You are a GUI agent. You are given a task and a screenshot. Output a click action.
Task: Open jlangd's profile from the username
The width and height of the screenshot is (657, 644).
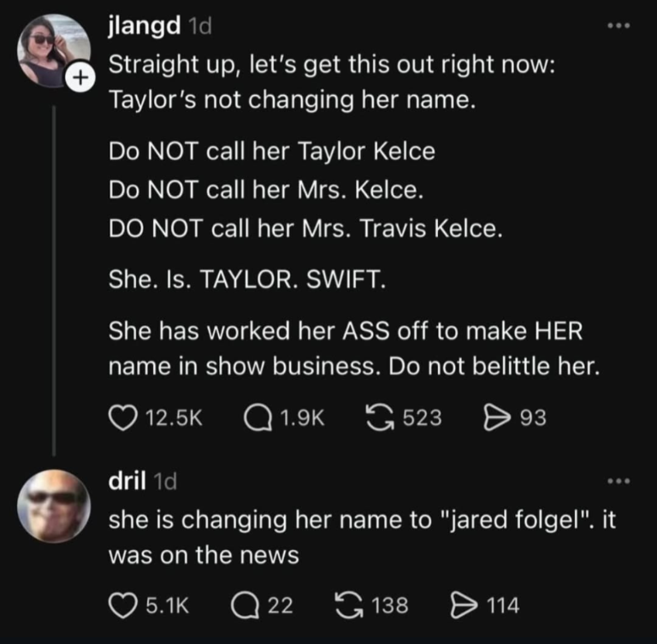[x=144, y=27]
